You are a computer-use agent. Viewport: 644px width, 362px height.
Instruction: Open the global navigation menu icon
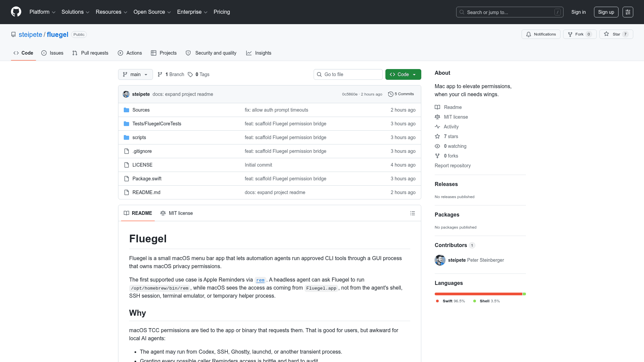(x=628, y=12)
